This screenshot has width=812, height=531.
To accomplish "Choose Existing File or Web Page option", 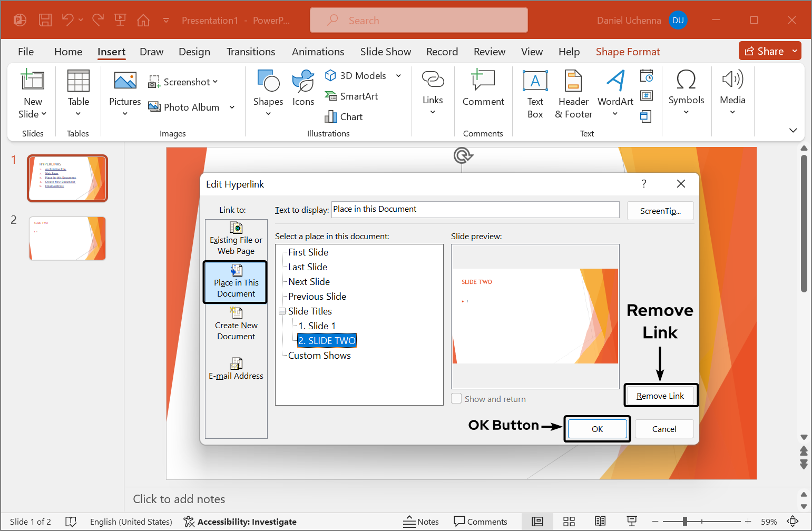I will [236, 239].
